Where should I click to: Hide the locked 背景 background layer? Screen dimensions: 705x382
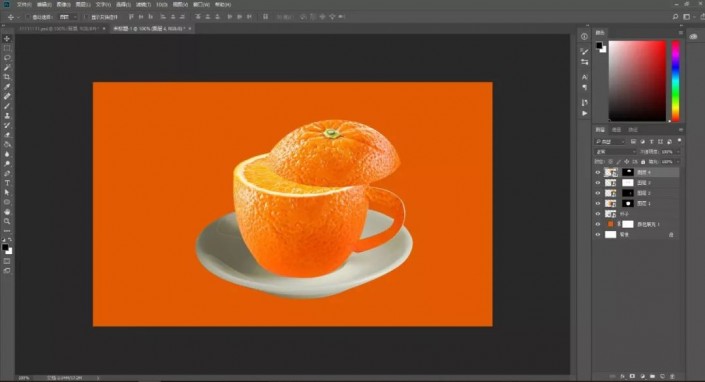coord(598,234)
